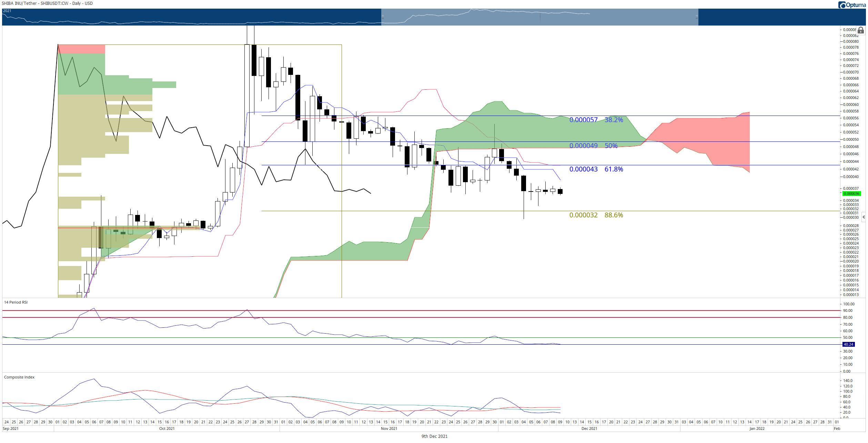Click the Composite Index label

point(19,377)
